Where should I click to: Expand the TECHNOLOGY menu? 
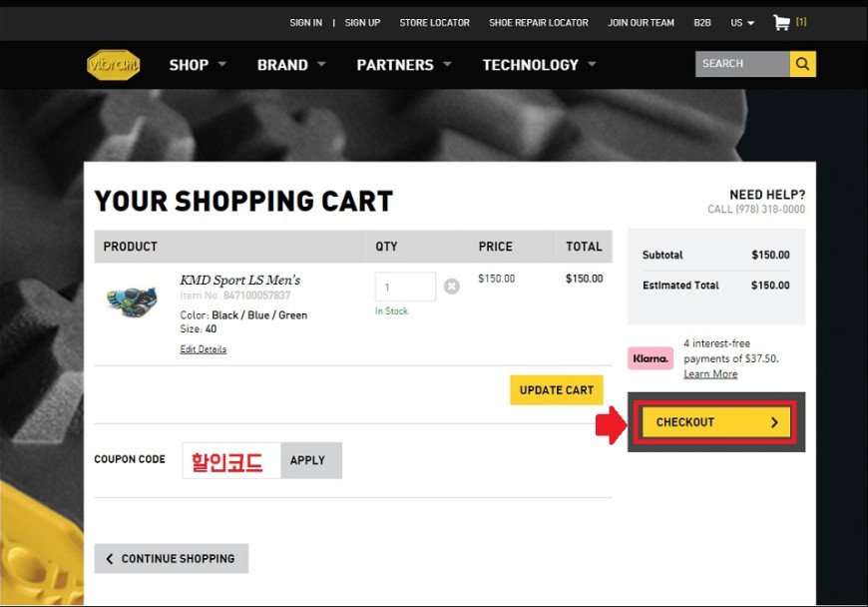coord(539,65)
